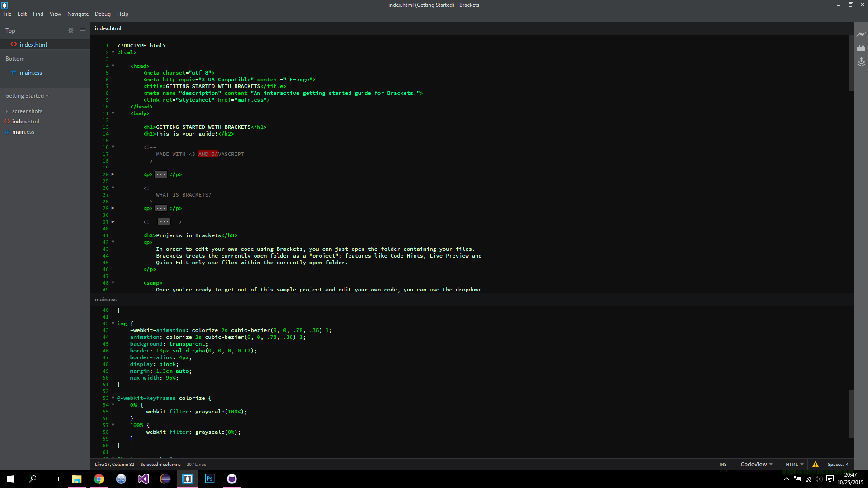
Task: Click the folded ellipsis marker on line 20
Action: [x=161, y=174]
